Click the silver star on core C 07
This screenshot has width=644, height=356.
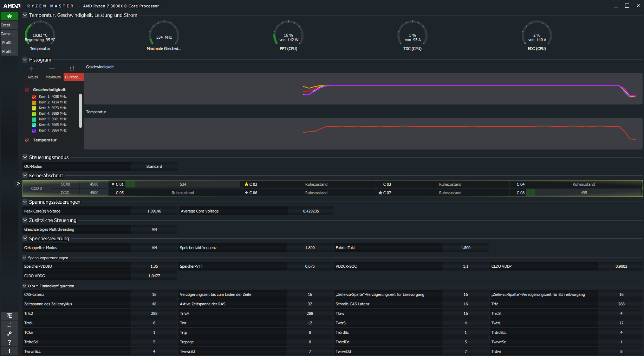(380, 193)
